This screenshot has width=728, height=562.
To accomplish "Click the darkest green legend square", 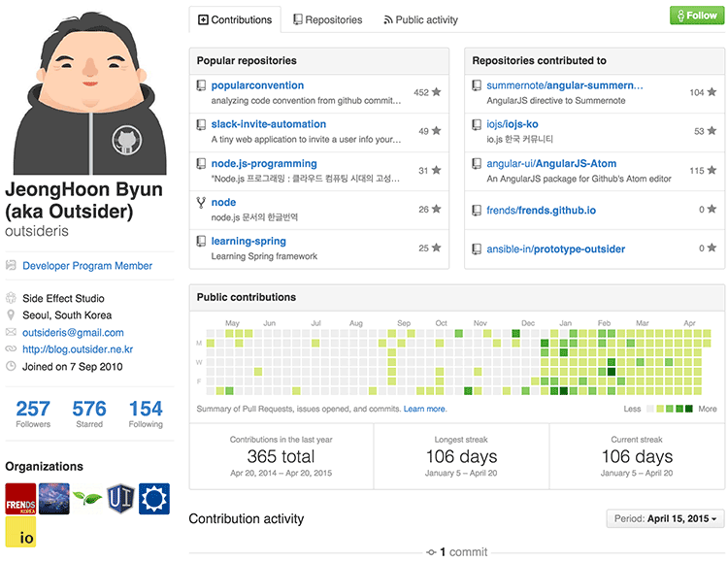I will [x=688, y=409].
